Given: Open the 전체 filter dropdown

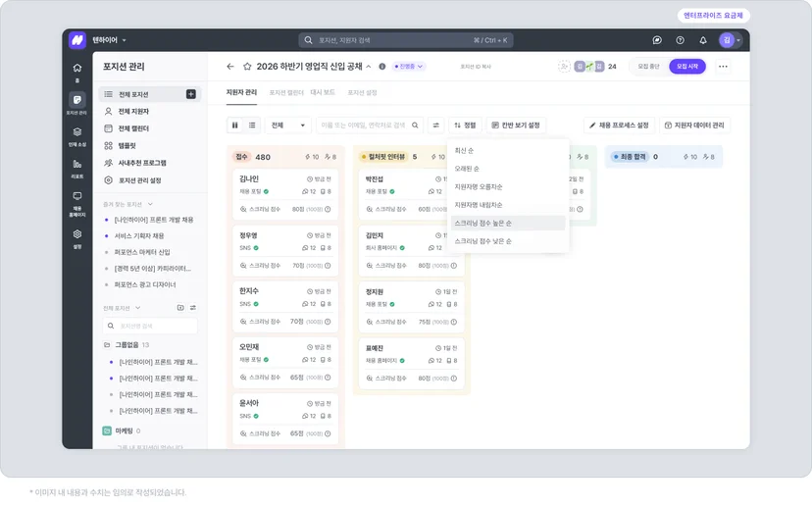Looking at the screenshot, I should pos(288,125).
